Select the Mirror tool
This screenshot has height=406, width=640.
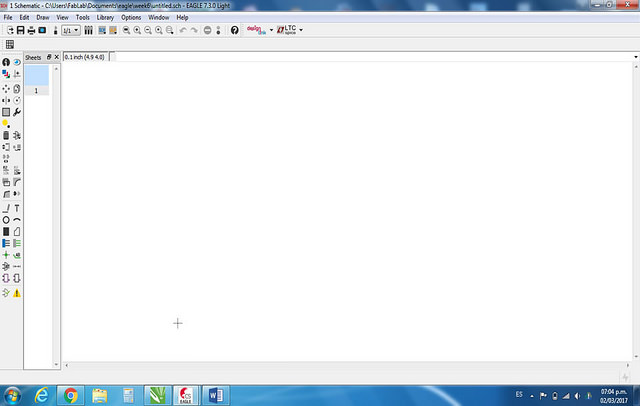point(6,100)
